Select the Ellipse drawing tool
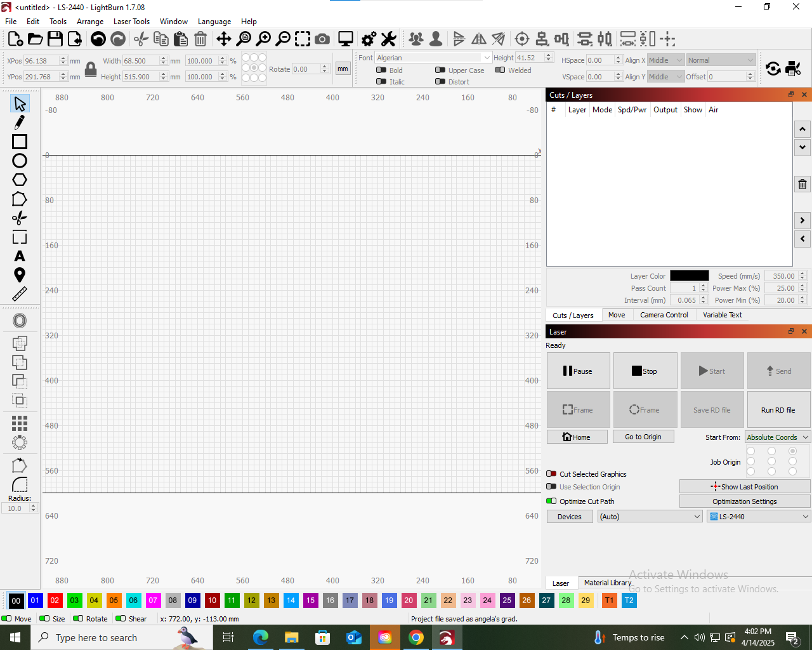The image size is (812, 650). pos(19,161)
